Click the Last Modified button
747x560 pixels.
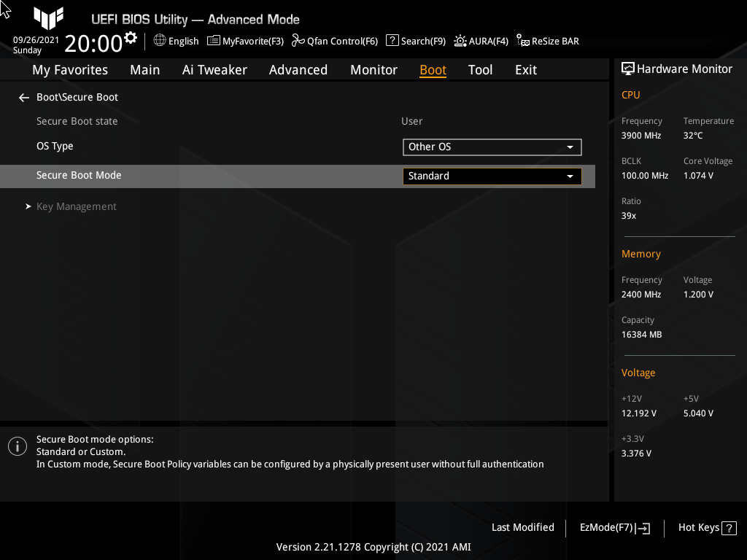[x=522, y=527]
